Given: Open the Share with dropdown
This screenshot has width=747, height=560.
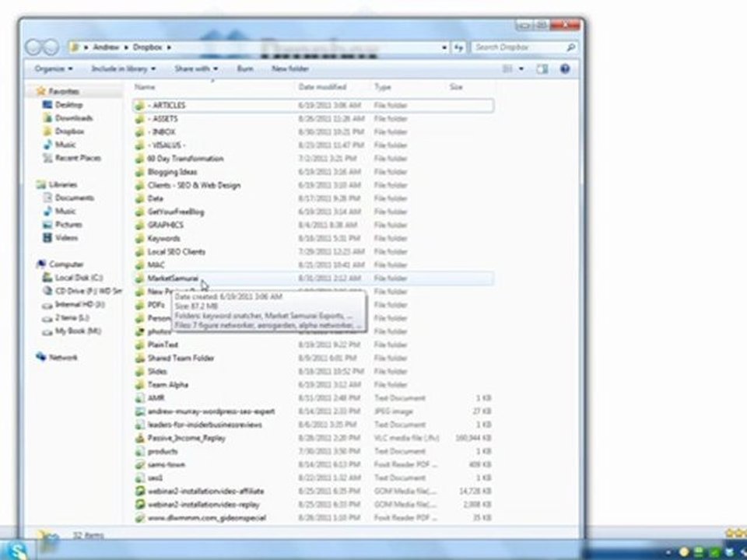Looking at the screenshot, I should (x=196, y=69).
